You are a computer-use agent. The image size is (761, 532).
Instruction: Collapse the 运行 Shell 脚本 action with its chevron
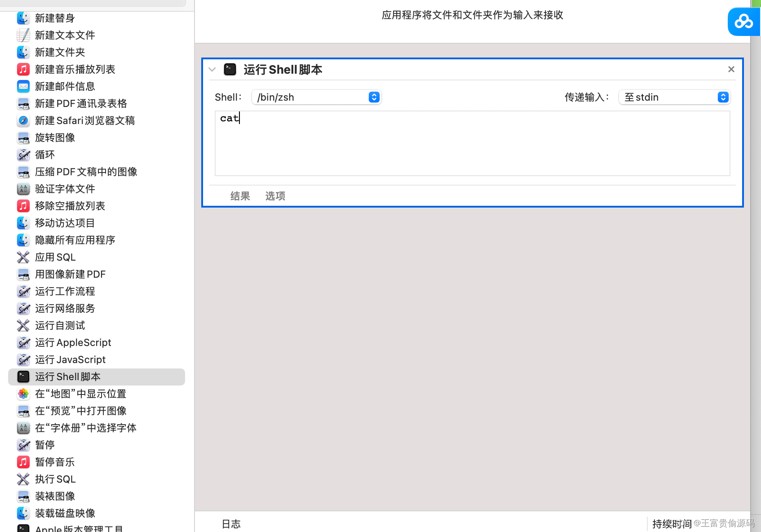[x=212, y=70]
